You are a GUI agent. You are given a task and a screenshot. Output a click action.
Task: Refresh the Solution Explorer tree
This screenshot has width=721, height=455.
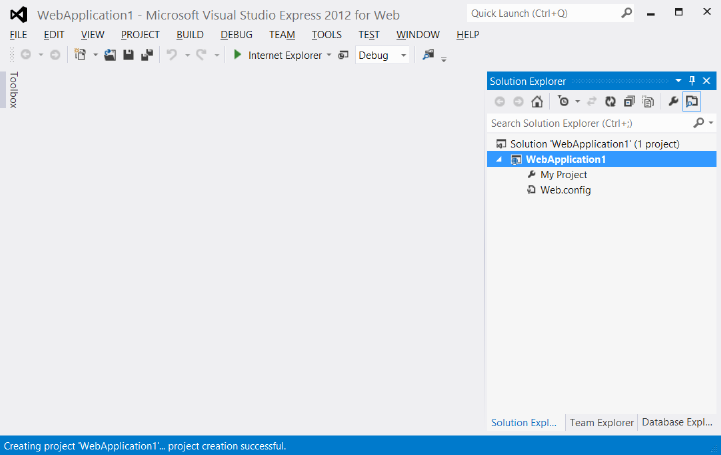tap(610, 101)
